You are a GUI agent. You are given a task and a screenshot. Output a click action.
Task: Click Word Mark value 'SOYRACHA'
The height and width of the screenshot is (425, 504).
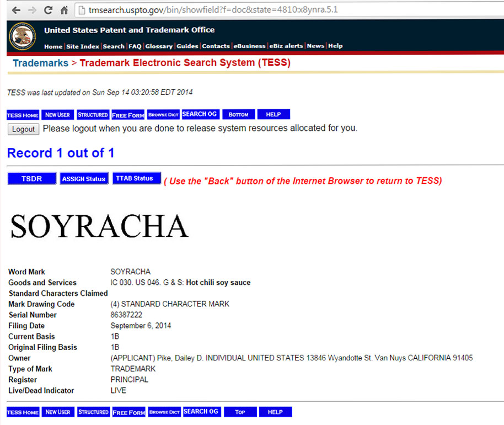(x=131, y=272)
